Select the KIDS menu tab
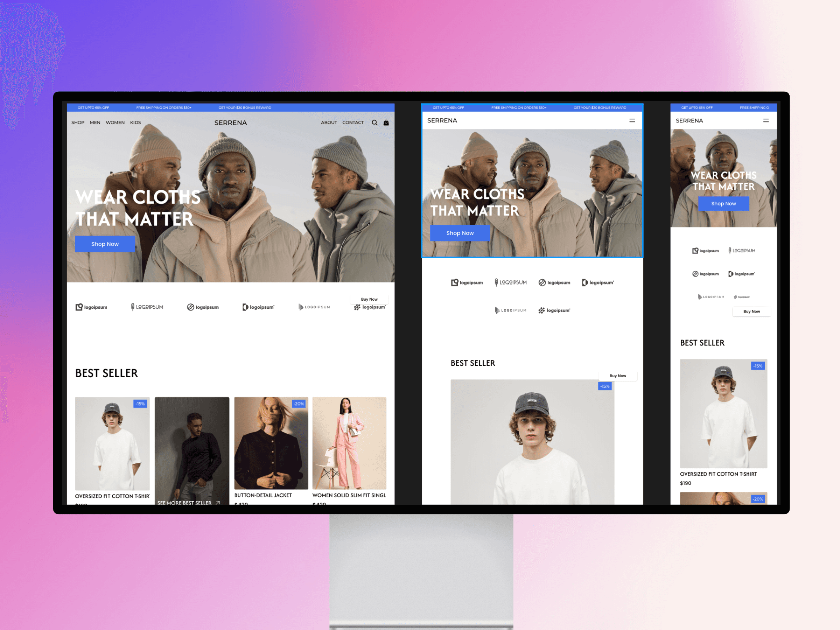The image size is (840, 630). pyautogui.click(x=135, y=122)
